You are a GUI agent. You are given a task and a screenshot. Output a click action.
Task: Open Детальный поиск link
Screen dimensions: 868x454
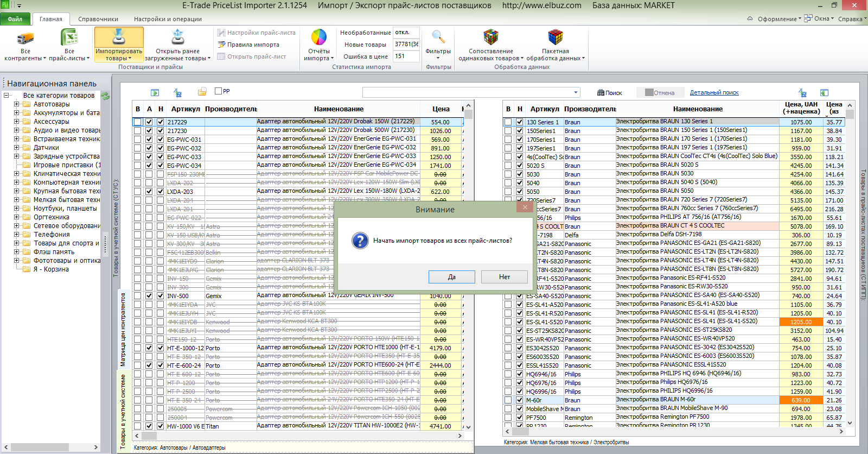(714, 93)
